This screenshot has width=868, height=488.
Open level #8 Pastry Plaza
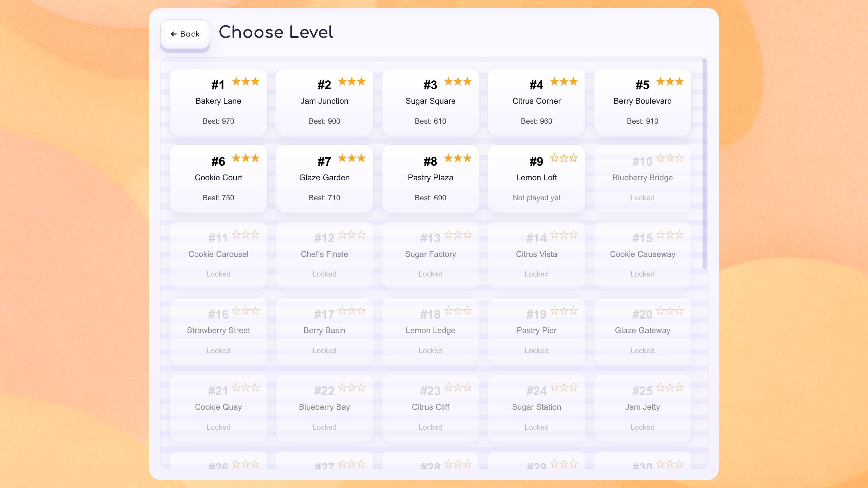tap(430, 178)
